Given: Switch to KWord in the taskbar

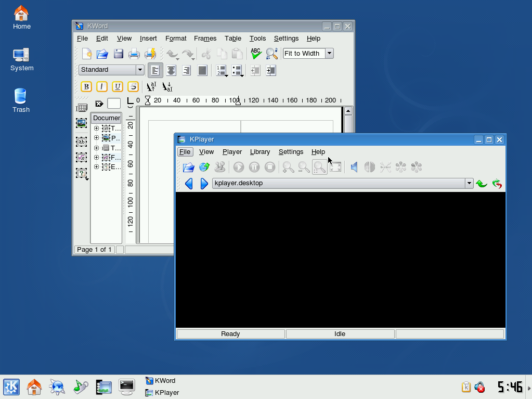Looking at the screenshot, I should click(164, 381).
